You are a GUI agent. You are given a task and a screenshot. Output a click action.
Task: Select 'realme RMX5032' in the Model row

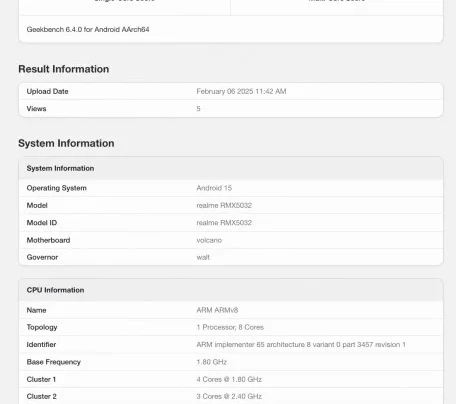coord(224,205)
